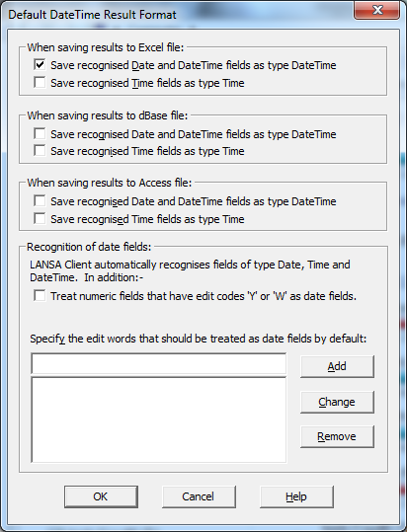This screenshot has height=532, width=407.
Task: Click the Remove button
Action: 337,436
